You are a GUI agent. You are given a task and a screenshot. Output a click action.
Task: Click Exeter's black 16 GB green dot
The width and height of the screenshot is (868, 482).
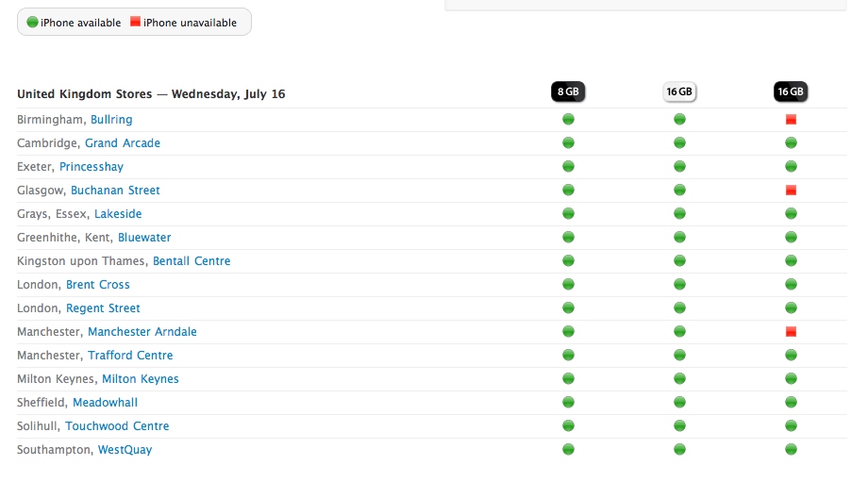tap(791, 166)
